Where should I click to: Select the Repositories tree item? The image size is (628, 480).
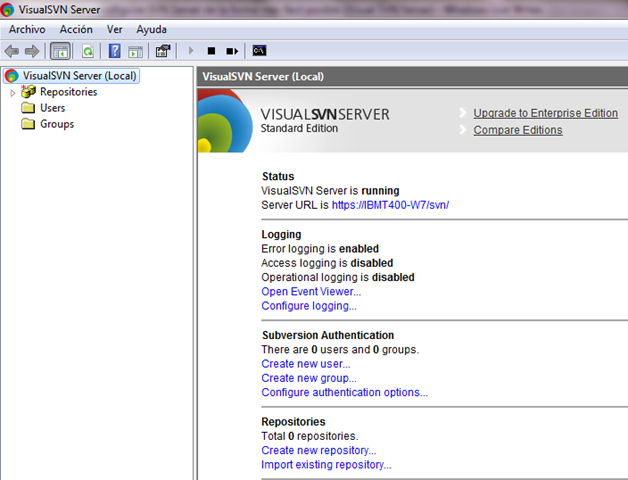click(x=68, y=92)
